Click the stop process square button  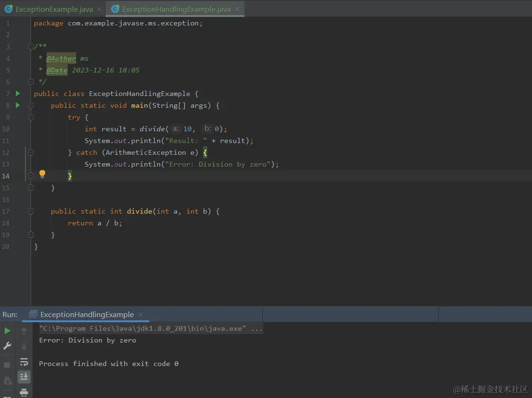pyautogui.click(x=7, y=365)
